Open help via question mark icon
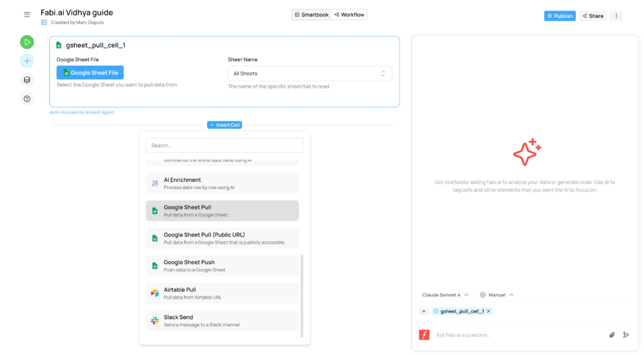Image resolution: width=644 pixels, height=355 pixels. 27,99
